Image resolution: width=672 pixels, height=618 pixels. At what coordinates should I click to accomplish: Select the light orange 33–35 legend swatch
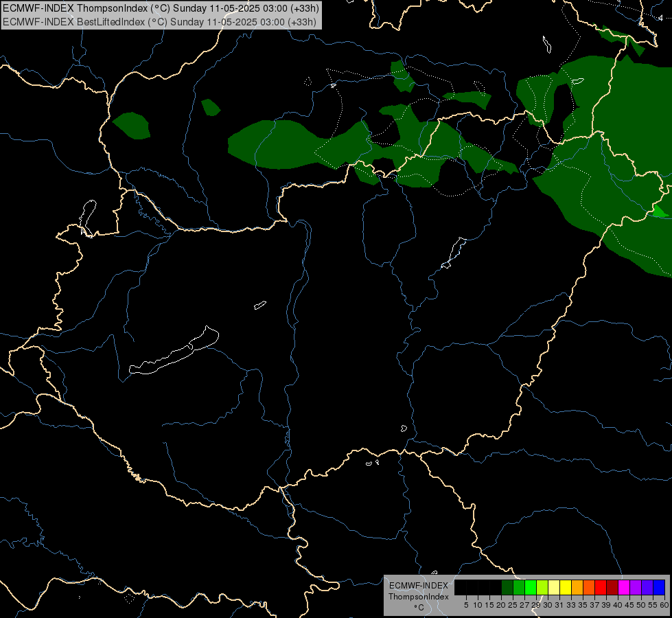(x=577, y=587)
